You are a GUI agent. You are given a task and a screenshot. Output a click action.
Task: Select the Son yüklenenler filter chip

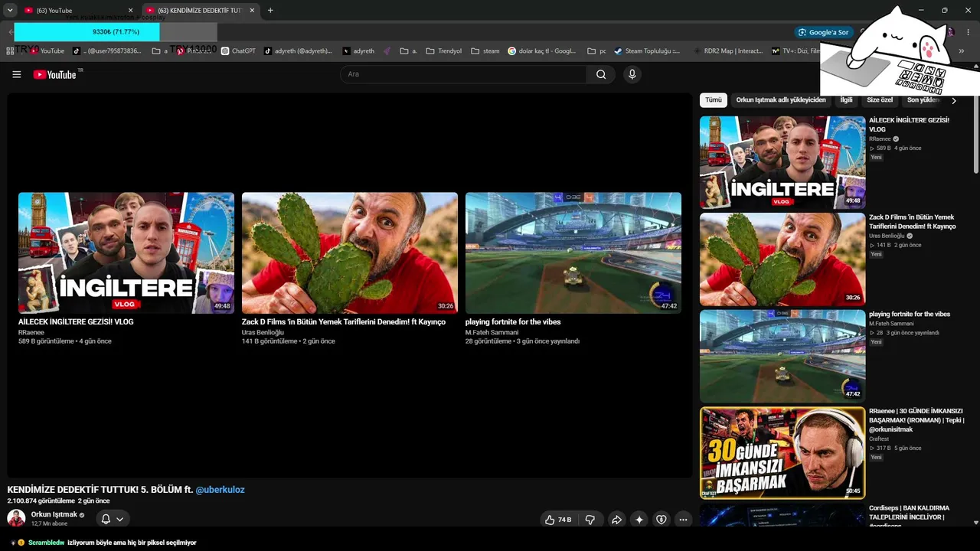click(x=923, y=100)
